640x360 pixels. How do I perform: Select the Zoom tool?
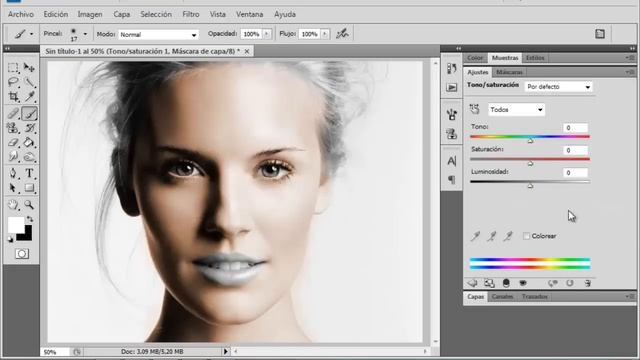29,204
